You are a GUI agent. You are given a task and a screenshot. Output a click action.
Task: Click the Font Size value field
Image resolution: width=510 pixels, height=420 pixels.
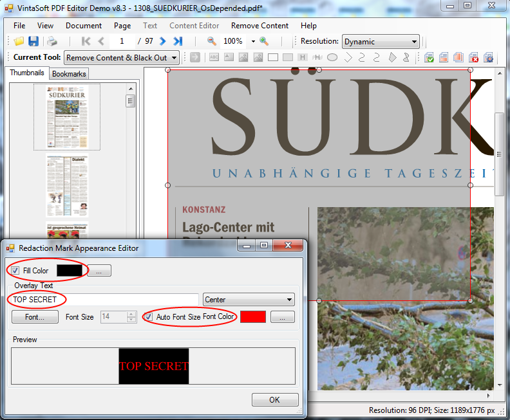pos(114,316)
